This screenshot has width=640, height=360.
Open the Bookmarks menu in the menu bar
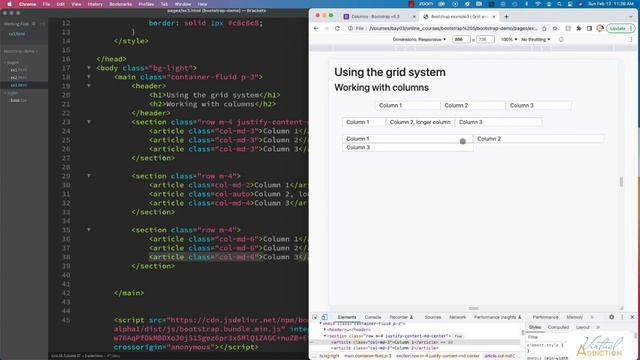(x=120, y=4)
